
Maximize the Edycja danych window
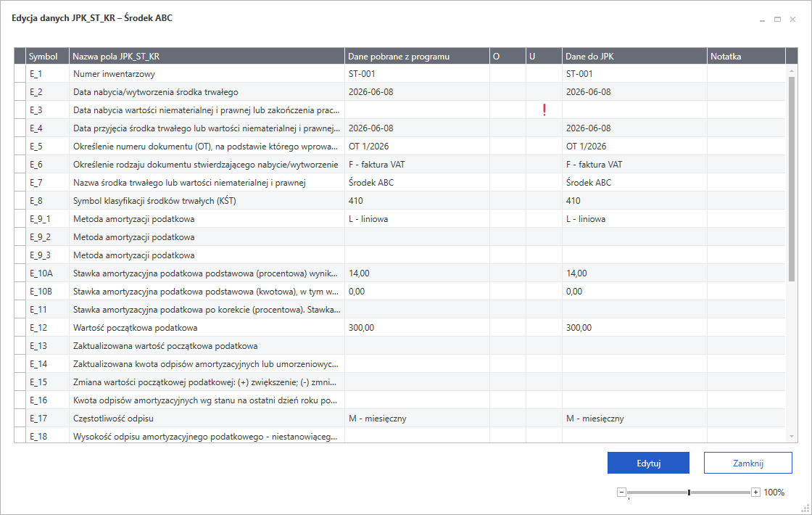777,19
